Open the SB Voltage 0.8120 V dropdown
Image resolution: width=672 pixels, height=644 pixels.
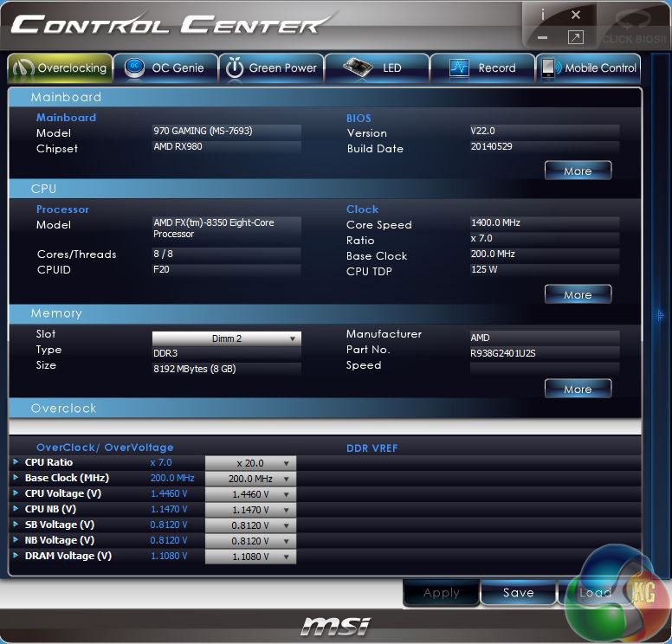coord(251,525)
